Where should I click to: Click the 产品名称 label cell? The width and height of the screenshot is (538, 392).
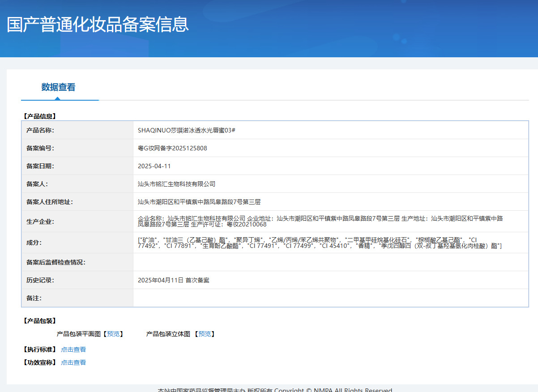point(77,130)
